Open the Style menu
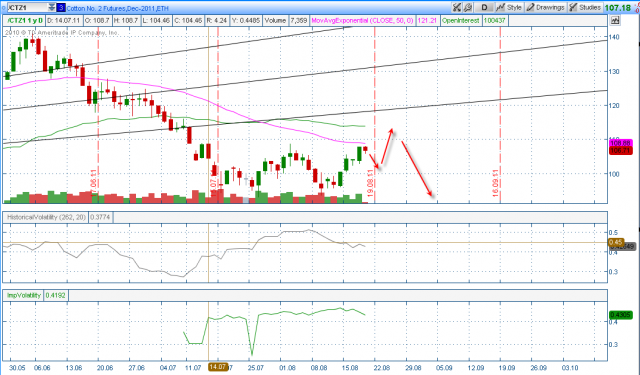This screenshot has width=640, height=375. (x=509, y=7)
